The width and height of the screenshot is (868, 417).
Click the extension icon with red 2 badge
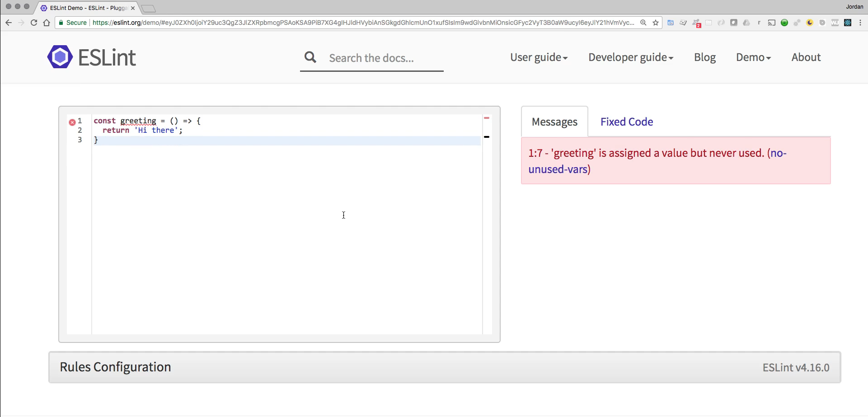(696, 23)
